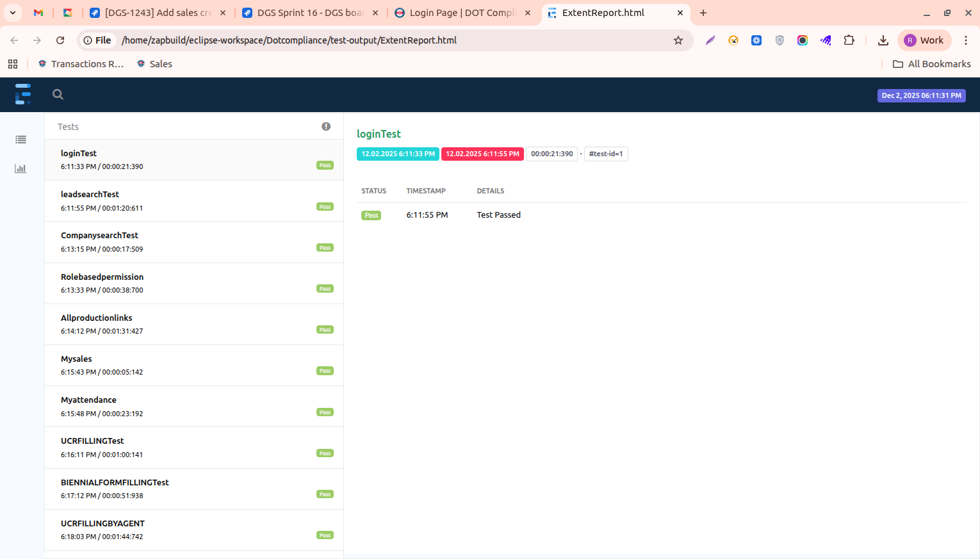Open the All Bookmarks folder
Viewport: 980px width, 559px height.
931,64
